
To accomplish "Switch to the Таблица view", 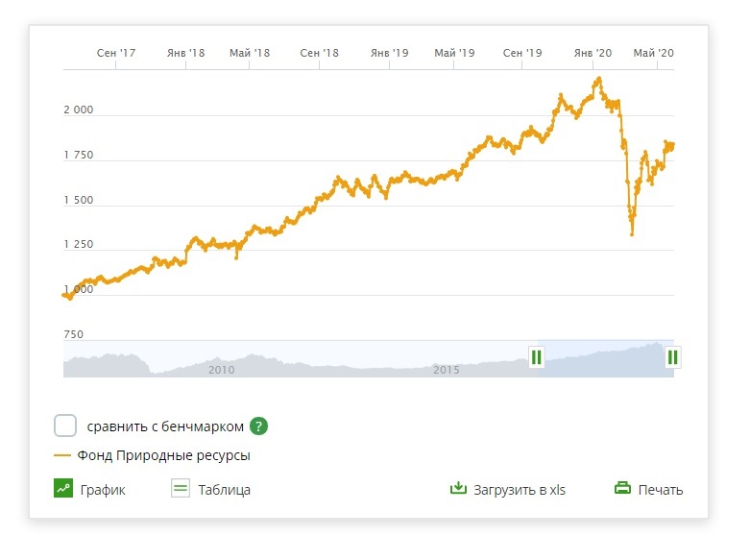I will point(224,490).
